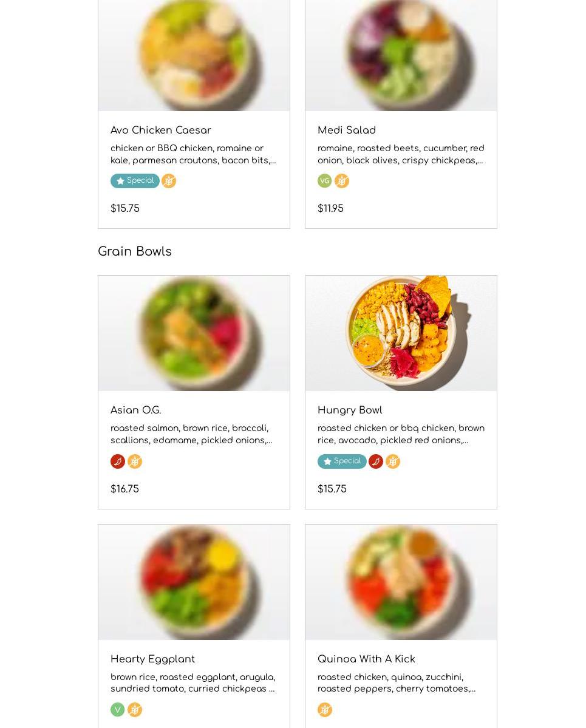Click the Quinoa With A Kick title
The image size is (586, 728).
[x=366, y=659]
